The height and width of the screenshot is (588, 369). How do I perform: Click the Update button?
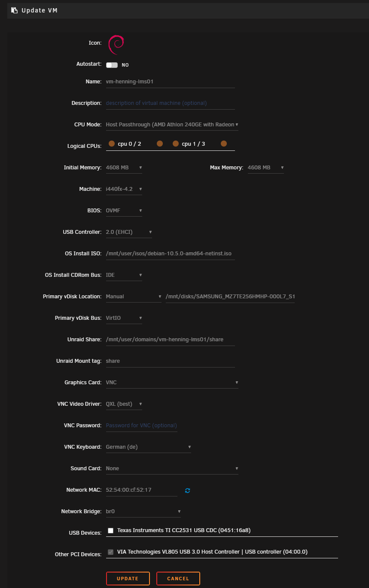point(128,579)
